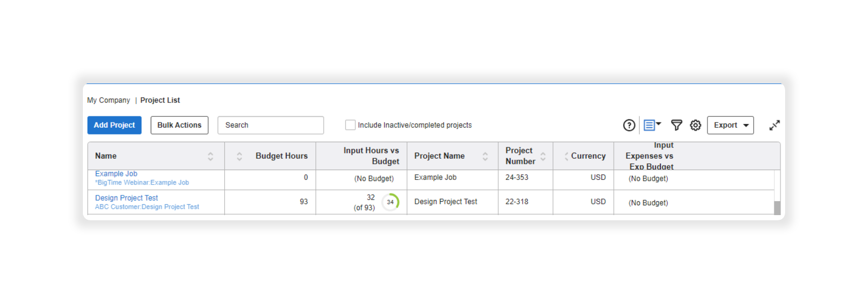Open the Design Project Test link
Screen dimensions: 868x303
click(x=126, y=198)
